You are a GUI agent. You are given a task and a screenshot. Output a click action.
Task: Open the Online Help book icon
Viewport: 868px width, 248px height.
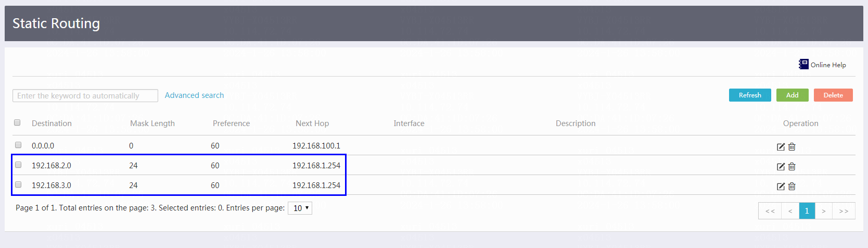point(804,64)
